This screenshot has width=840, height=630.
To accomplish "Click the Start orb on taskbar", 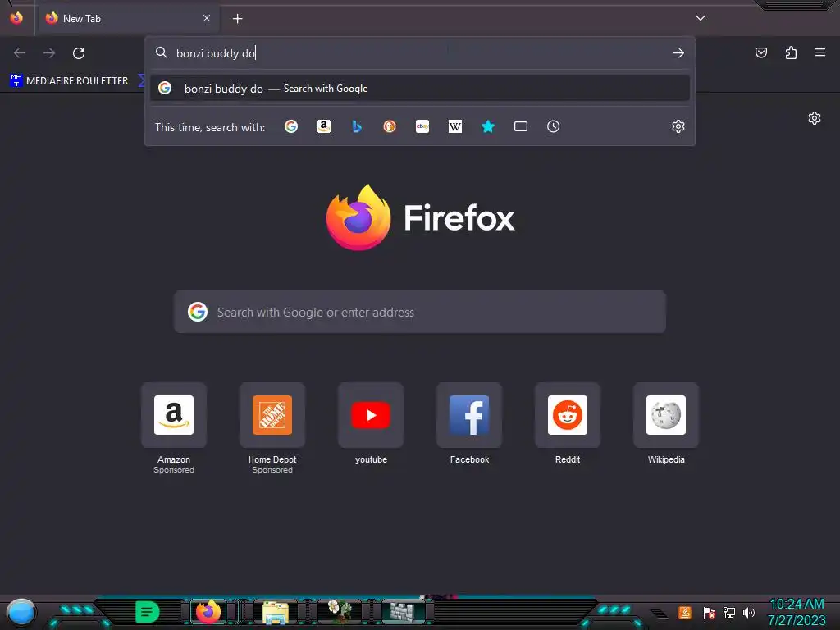I will (x=21, y=613).
